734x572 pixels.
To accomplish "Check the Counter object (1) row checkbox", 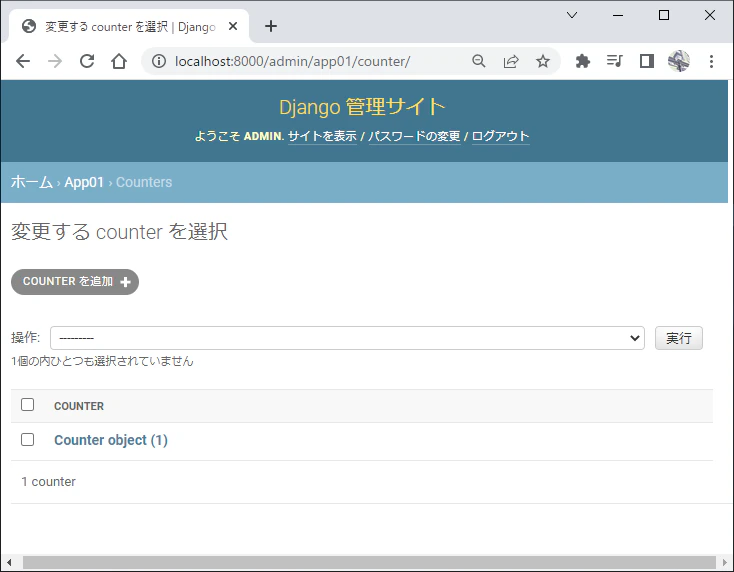I will point(28,440).
